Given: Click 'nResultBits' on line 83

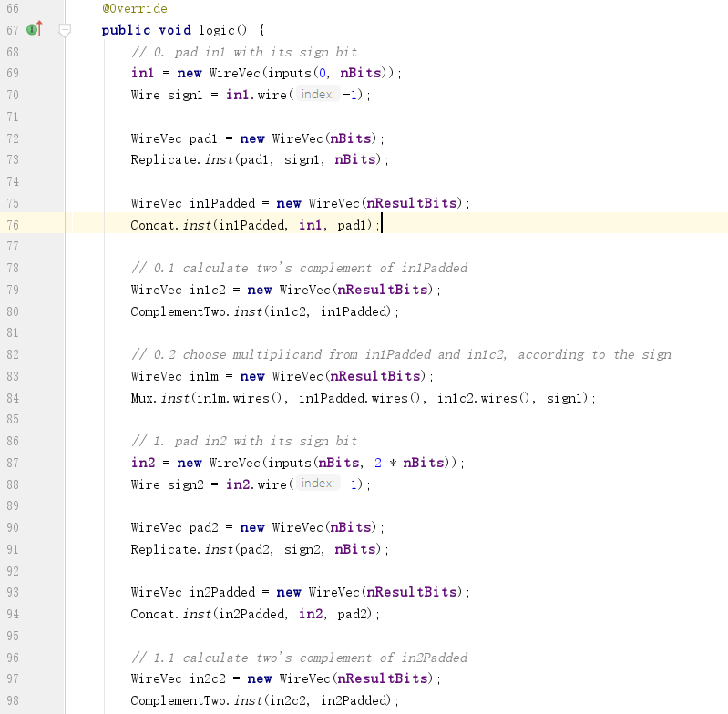Looking at the screenshot, I should [x=375, y=376].
